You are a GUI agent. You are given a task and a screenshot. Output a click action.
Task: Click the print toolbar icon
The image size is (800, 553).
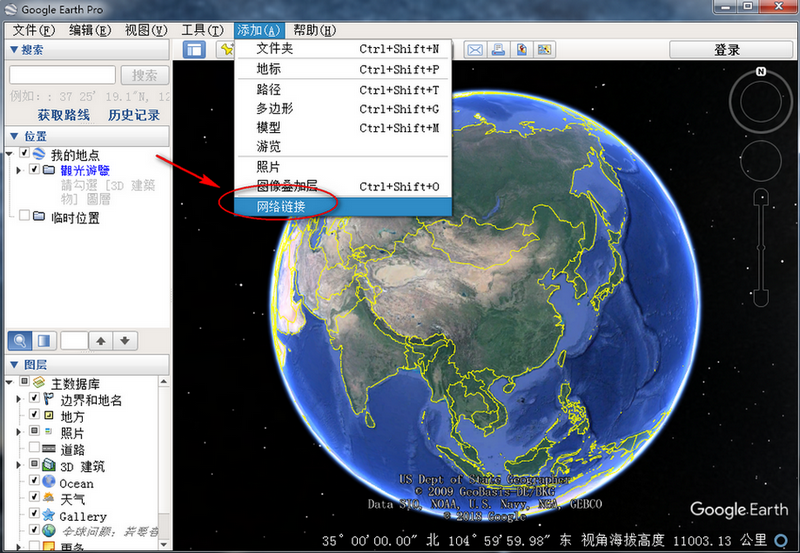point(498,50)
